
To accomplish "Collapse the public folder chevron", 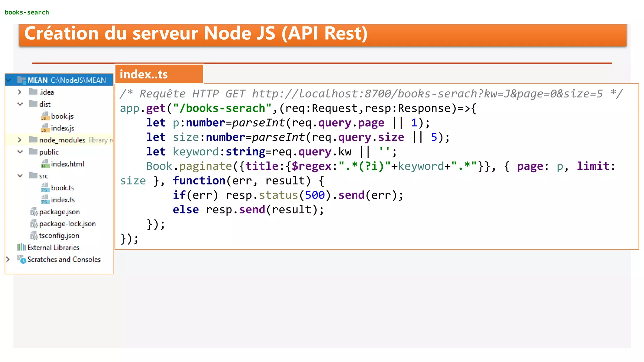I will pyautogui.click(x=20, y=152).
